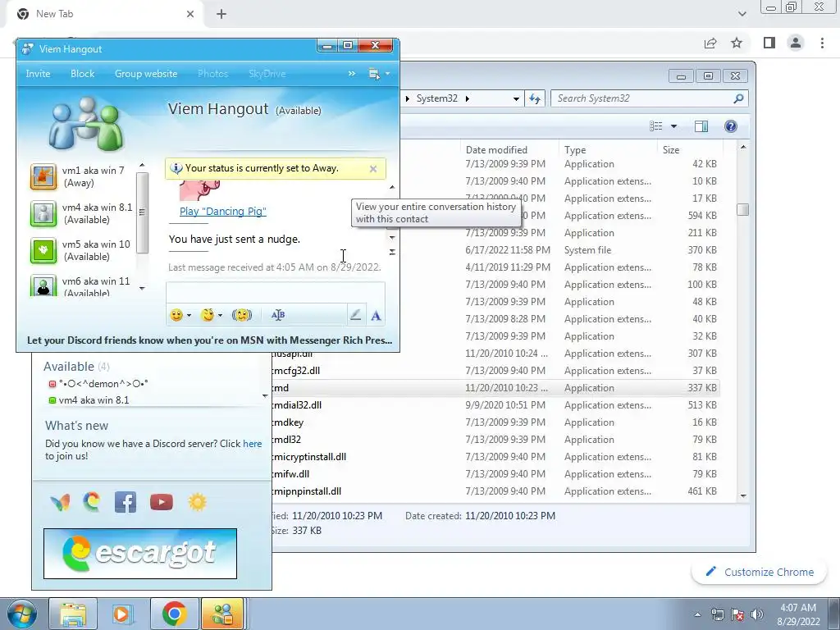Select vm4 aka win 8.1 contact avatar
Screen dimensions: 840x630
pos(43,213)
